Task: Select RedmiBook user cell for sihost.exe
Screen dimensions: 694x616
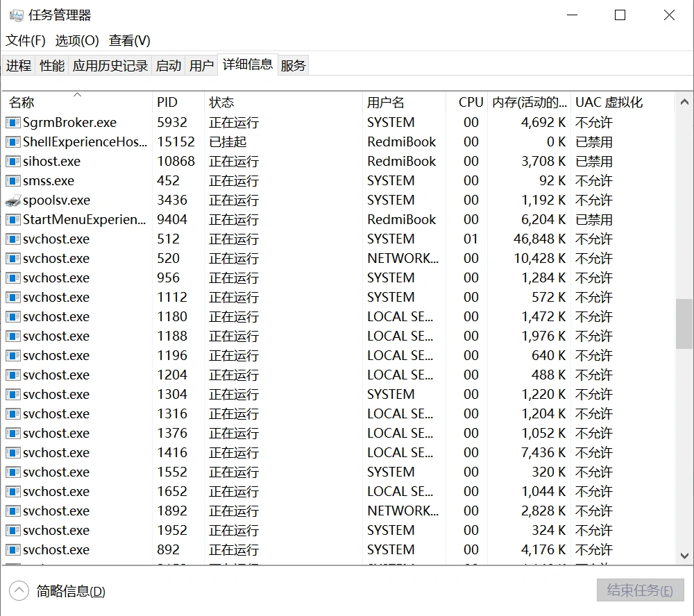Action: [x=401, y=161]
